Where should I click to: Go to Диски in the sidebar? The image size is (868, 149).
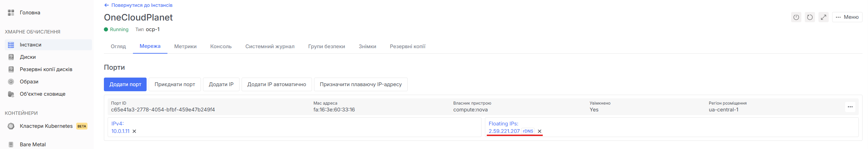pyautogui.click(x=28, y=57)
